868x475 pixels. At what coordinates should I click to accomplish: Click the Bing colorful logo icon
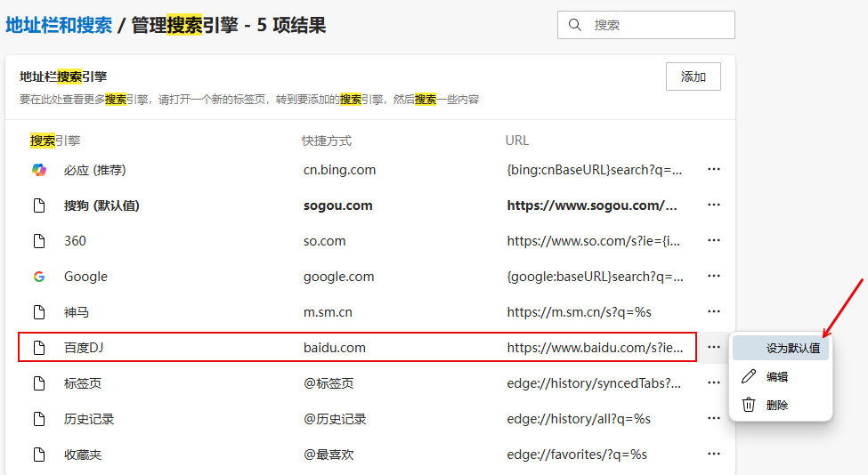point(39,170)
